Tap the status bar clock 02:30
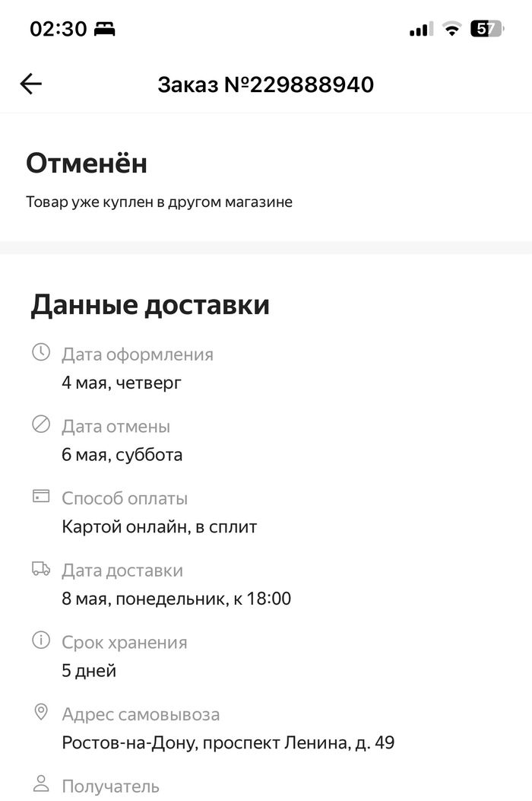532x801 pixels. coord(59,30)
